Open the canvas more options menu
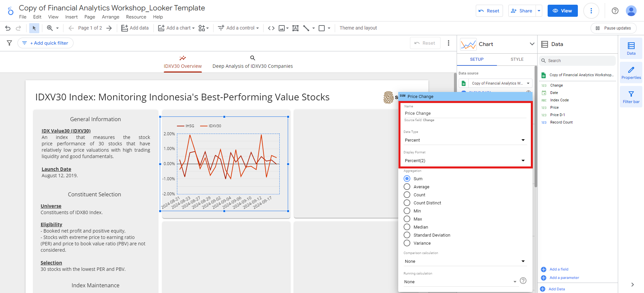This screenshot has height=293, width=644. [449, 43]
